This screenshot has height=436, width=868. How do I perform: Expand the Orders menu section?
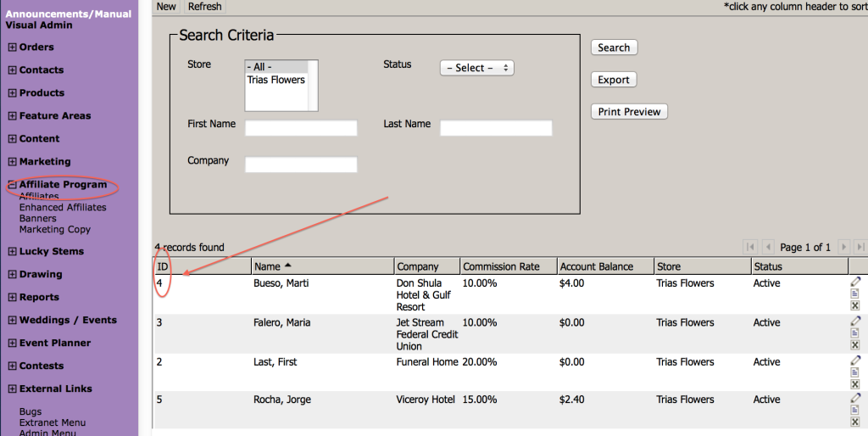click(12, 48)
